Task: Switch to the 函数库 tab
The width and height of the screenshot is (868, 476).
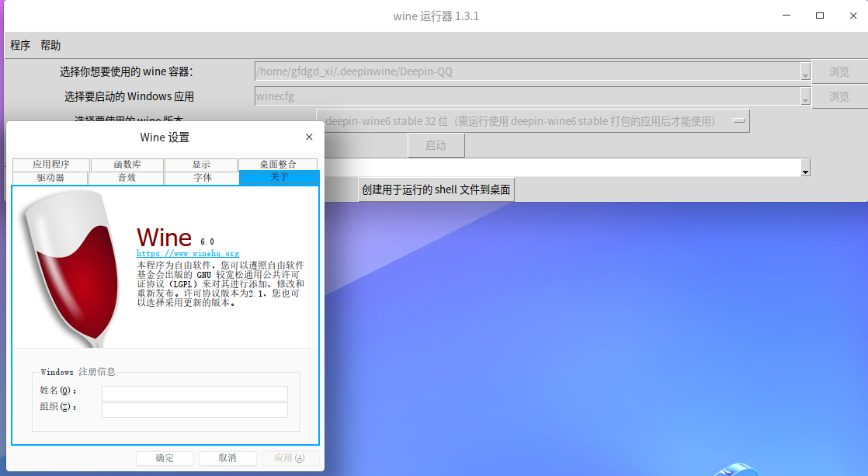Action: [127, 165]
